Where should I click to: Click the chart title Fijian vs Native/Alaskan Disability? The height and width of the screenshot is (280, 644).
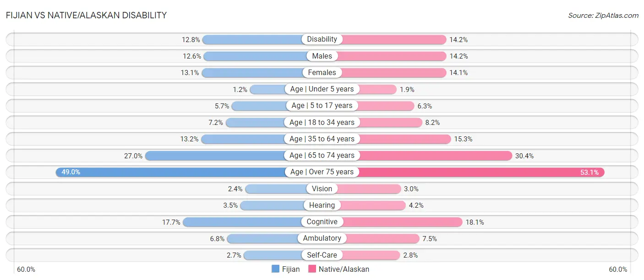pos(86,15)
